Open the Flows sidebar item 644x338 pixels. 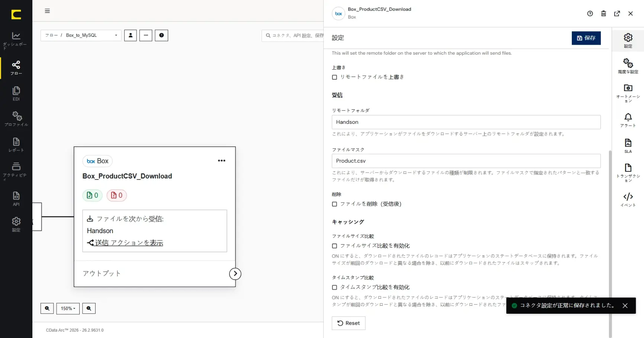tap(16, 68)
